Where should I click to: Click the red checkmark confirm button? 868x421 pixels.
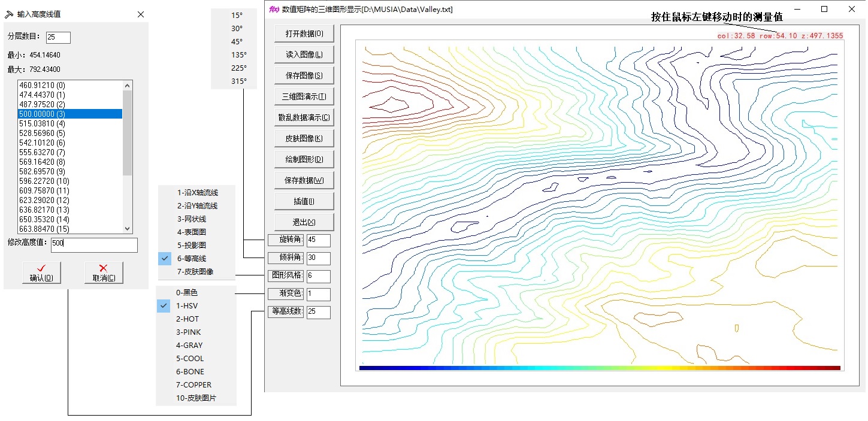click(x=41, y=272)
